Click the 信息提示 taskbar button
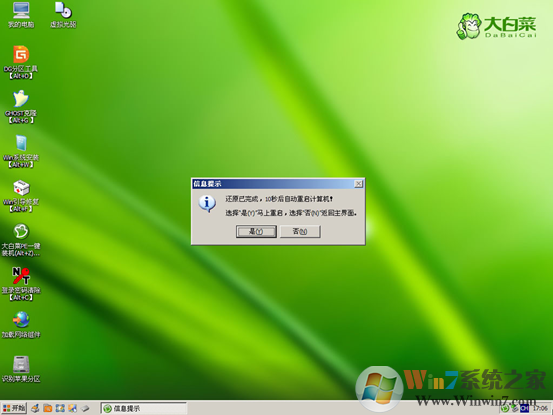 pyautogui.click(x=144, y=408)
